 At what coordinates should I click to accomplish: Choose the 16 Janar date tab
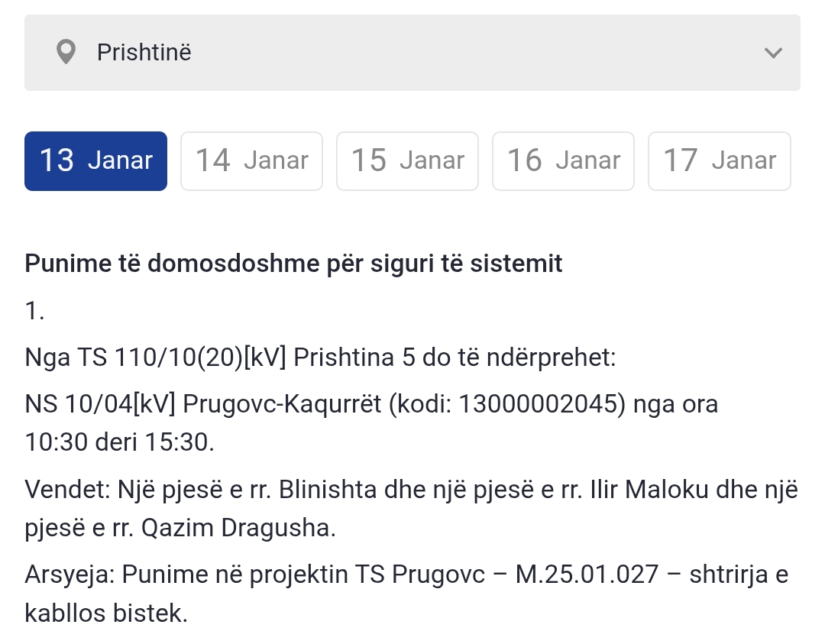(x=563, y=161)
